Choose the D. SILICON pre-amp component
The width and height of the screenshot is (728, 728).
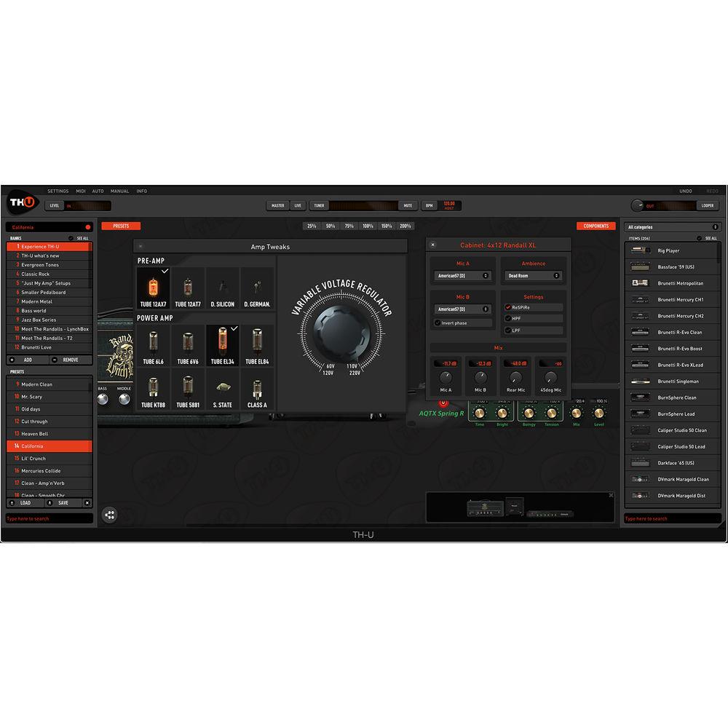pos(222,287)
